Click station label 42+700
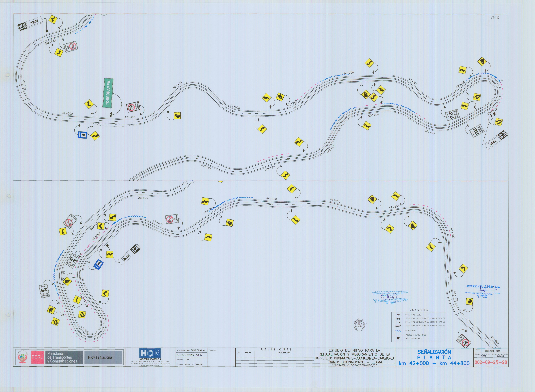The image size is (535, 392). [x=348, y=73]
